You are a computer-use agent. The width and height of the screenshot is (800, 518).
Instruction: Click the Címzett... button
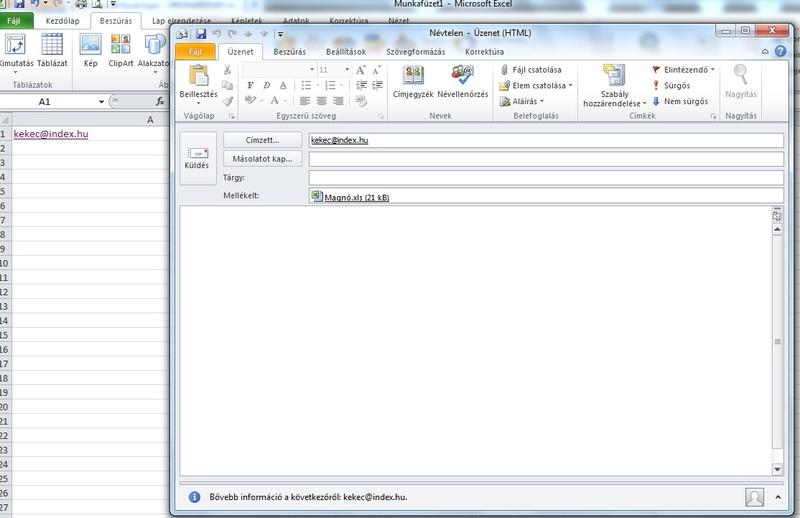point(262,140)
